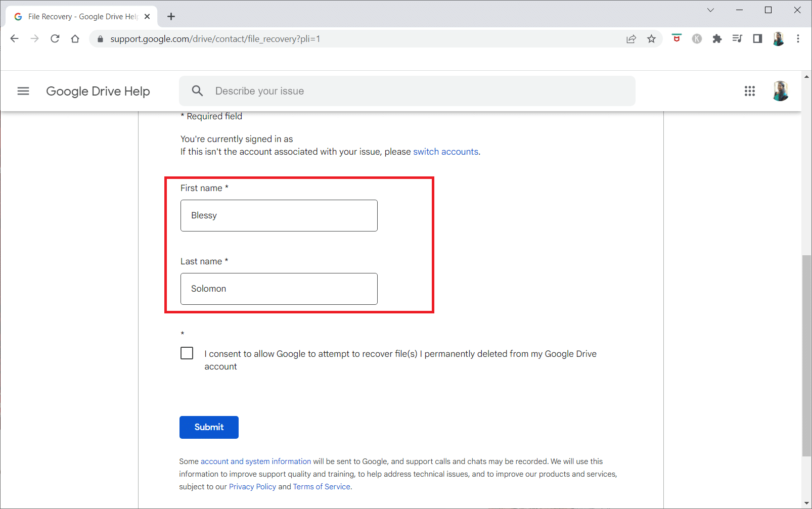The width and height of the screenshot is (812, 509).
Task: Check the file recovery consent checkbox
Action: click(x=187, y=353)
